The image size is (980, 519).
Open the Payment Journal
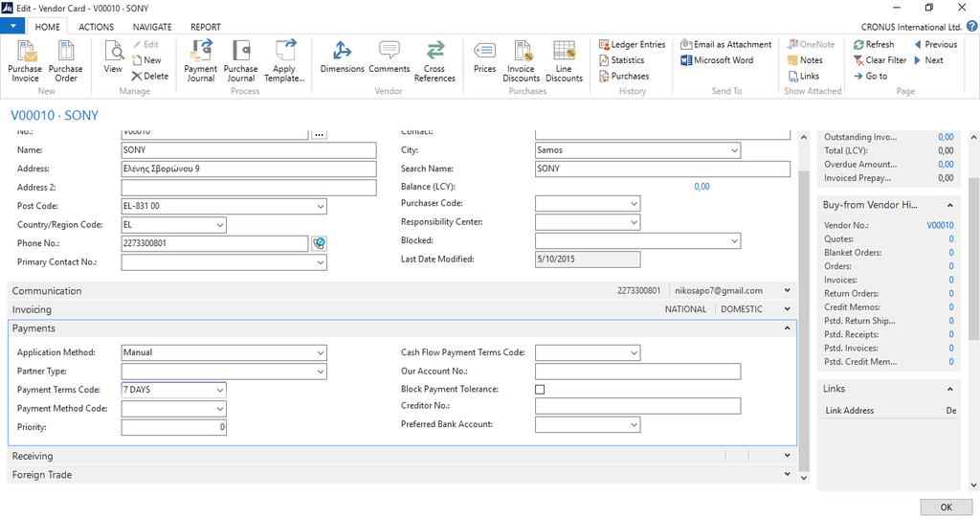pos(201,61)
